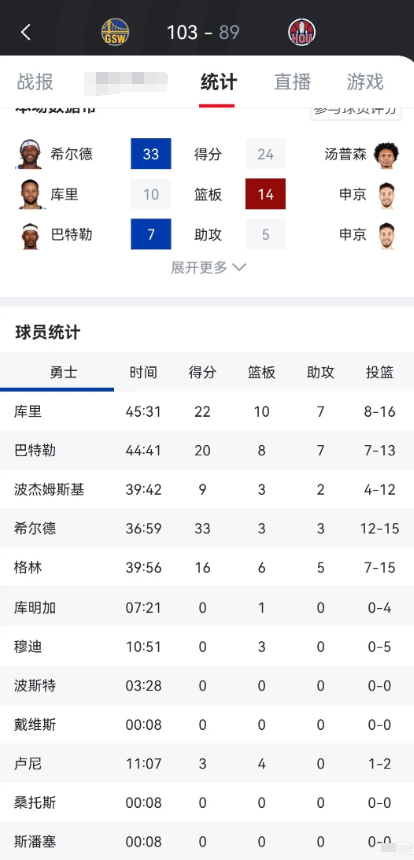Select the 统计 tab
This screenshot has width=414, height=860.
[218, 82]
